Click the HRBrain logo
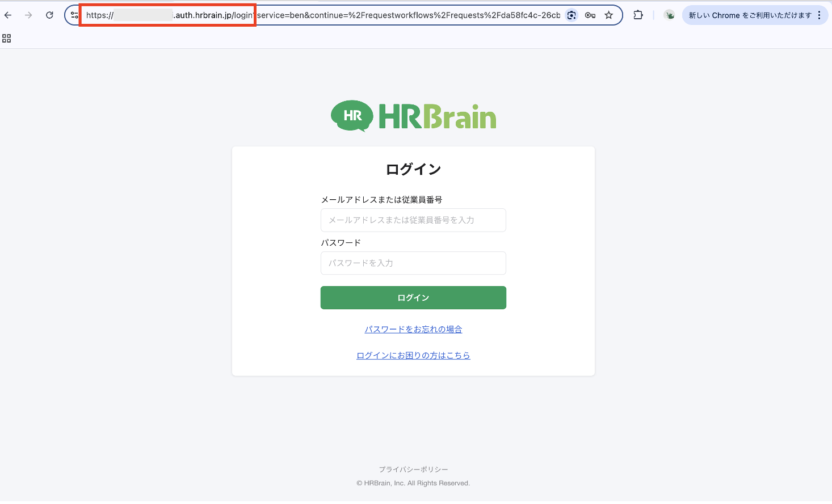Viewport: 832px width, 504px height. click(x=413, y=116)
